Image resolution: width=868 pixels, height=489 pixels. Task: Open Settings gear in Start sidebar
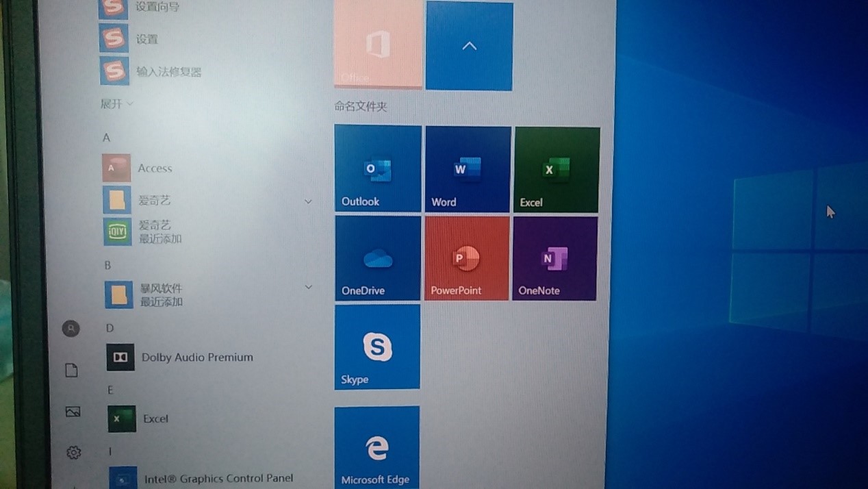[74, 453]
